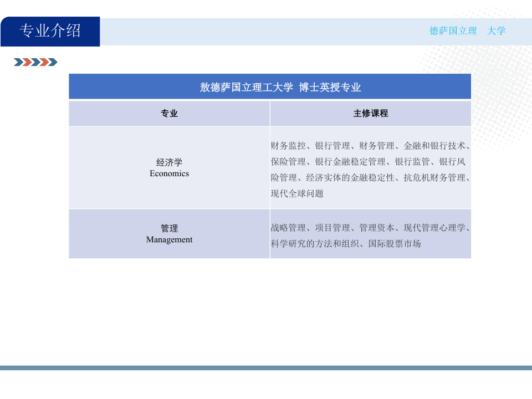Click the word Management
532x399 pixels.
click(170, 239)
